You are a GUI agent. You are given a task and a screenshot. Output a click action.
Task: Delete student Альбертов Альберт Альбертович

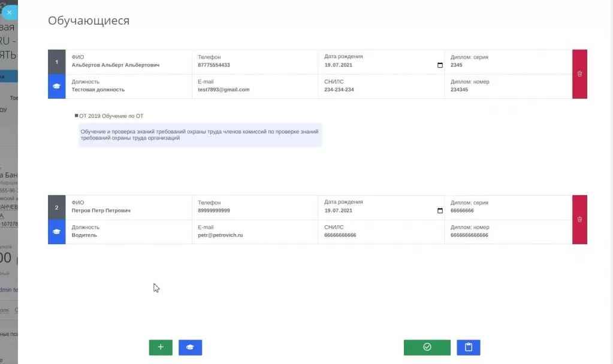pos(579,74)
